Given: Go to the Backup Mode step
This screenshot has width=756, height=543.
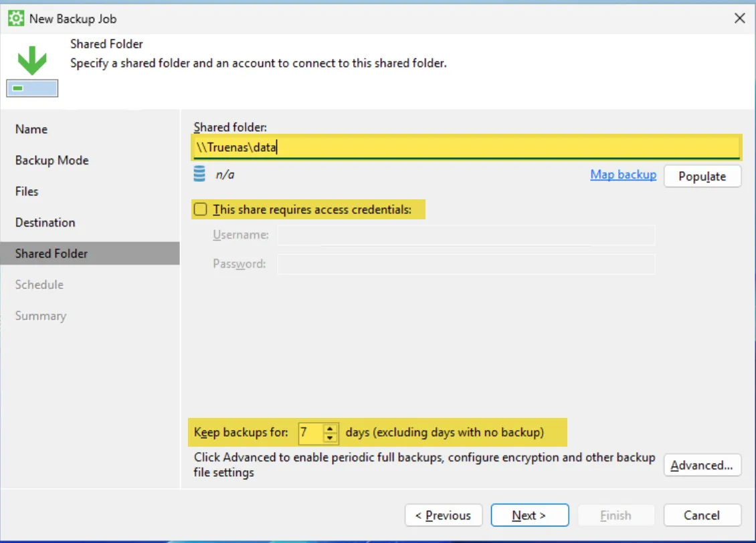Looking at the screenshot, I should 52,160.
